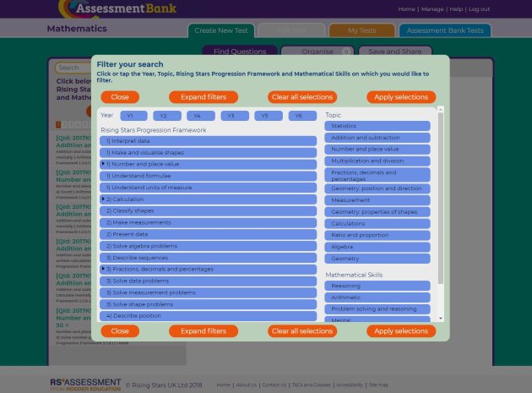Select Problem solving and reasoning skill
The height and width of the screenshot is (393, 532).
377,309
